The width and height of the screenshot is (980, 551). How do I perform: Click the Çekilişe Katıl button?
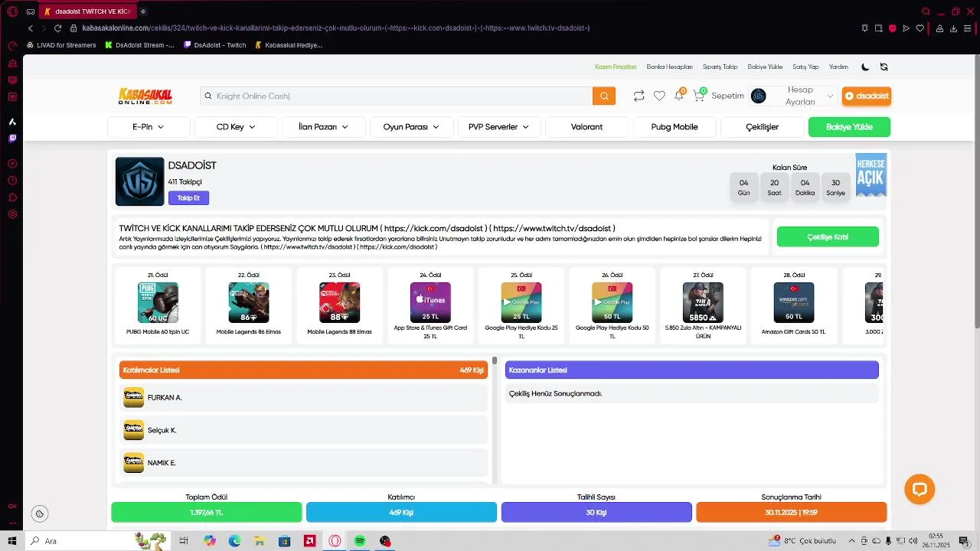tap(828, 237)
